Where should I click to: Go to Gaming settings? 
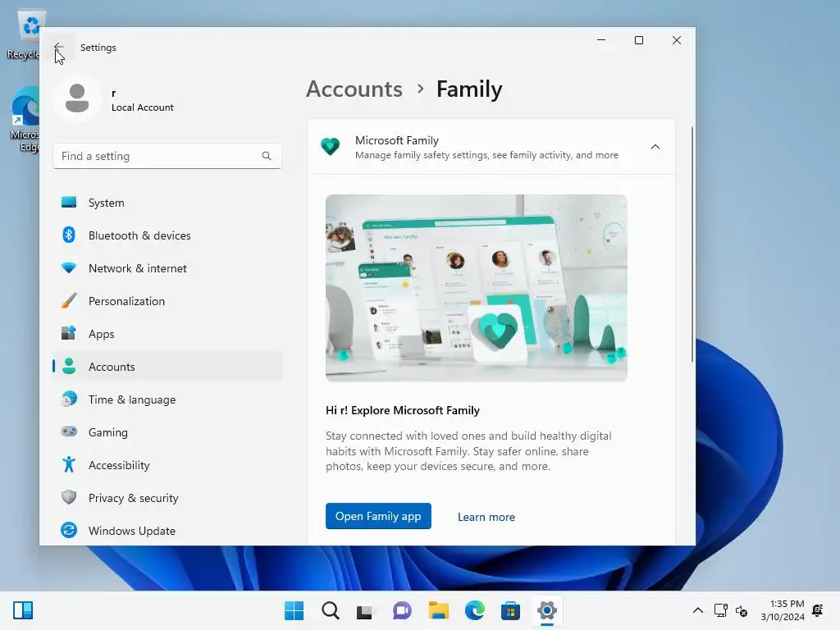pyautogui.click(x=167, y=431)
